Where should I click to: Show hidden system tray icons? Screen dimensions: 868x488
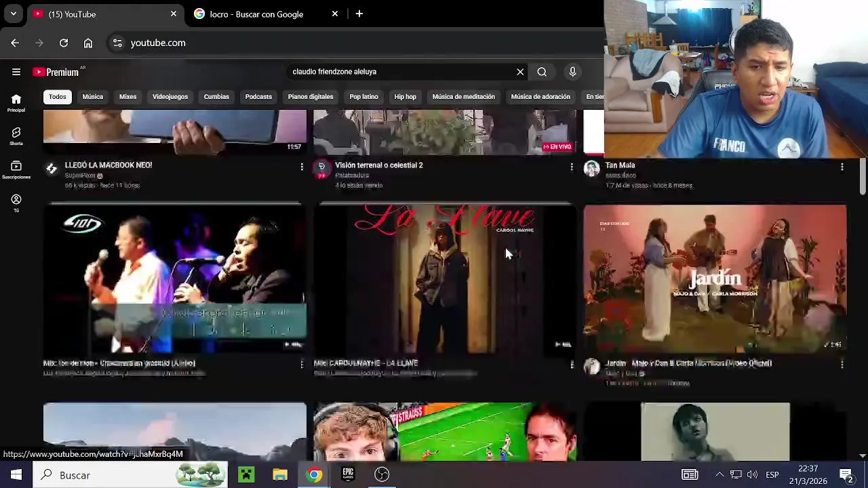719,475
